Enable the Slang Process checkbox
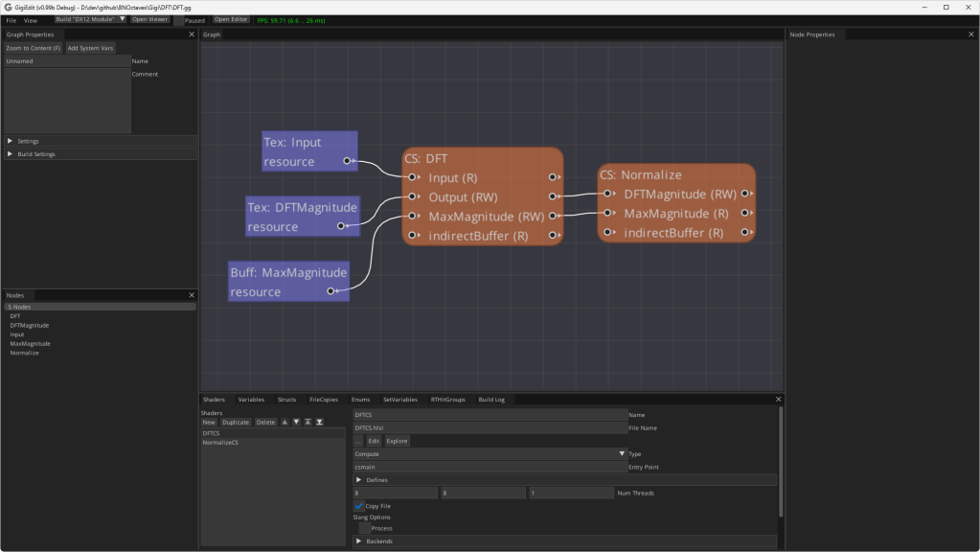This screenshot has width=980, height=552. point(364,528)
